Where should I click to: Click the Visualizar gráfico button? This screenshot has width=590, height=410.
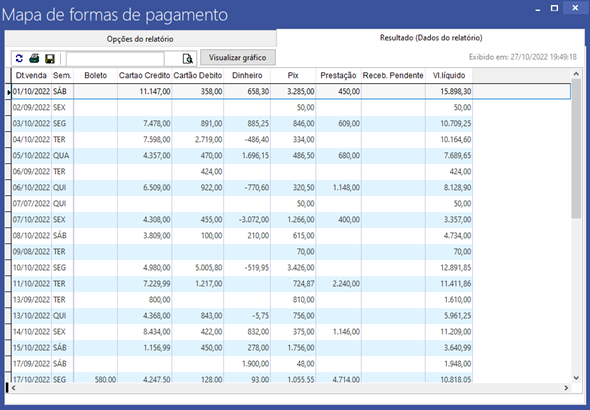237,58
